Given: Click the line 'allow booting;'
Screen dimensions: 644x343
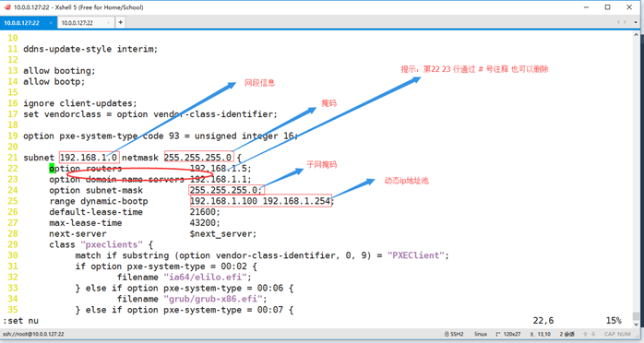Looking at the screenshot, I should coord(59,71).
